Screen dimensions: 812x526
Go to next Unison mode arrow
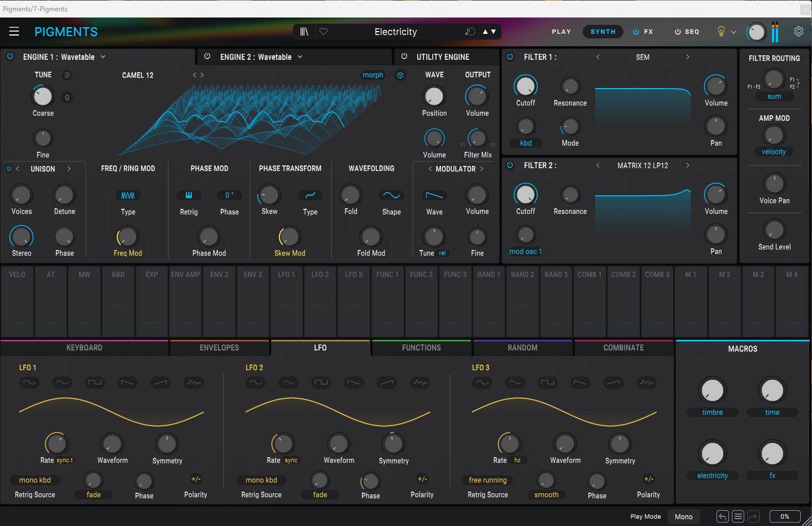point(69,169)
